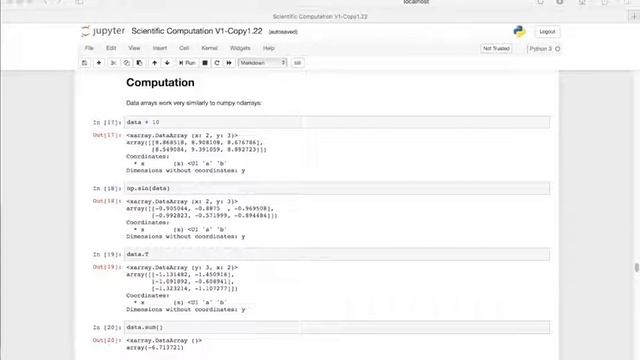Select the 'data + 10' code cell

click(337, 122)
